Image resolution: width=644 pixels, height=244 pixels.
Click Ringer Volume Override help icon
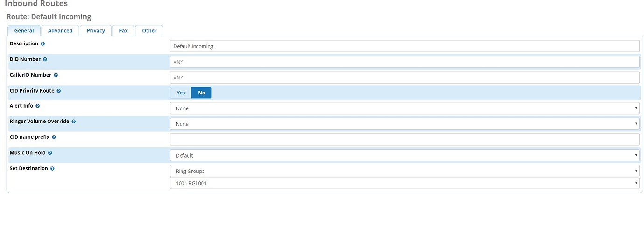pos(74,122)
